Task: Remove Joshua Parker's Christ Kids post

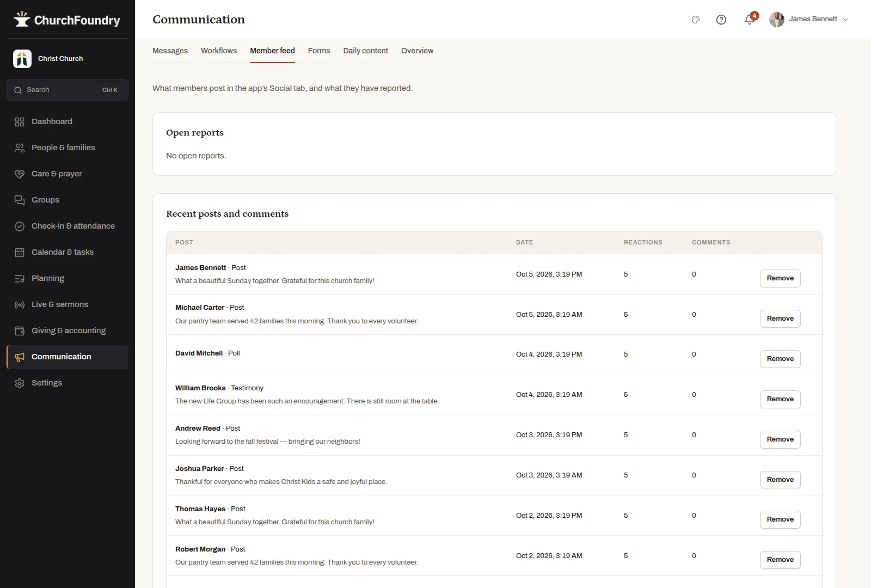Action: click(x=780, y=480)
